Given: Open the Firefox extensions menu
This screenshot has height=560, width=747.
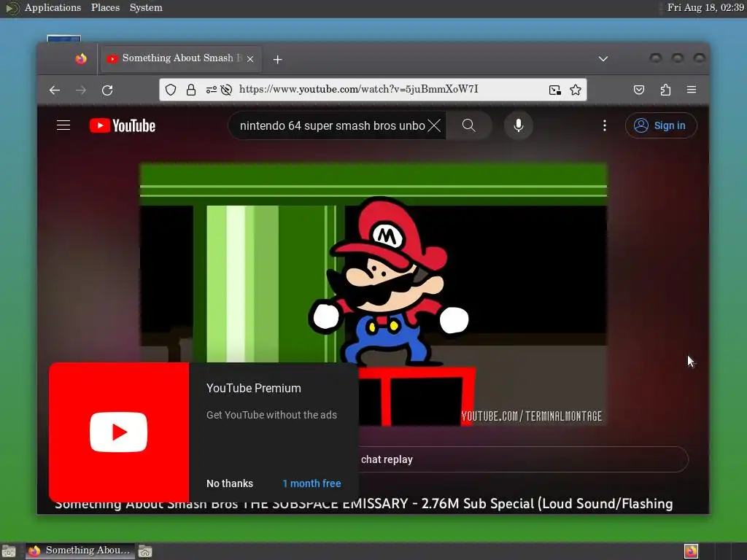Looking at the screenshot, I should pyautogui.click(x=665, y=90).
